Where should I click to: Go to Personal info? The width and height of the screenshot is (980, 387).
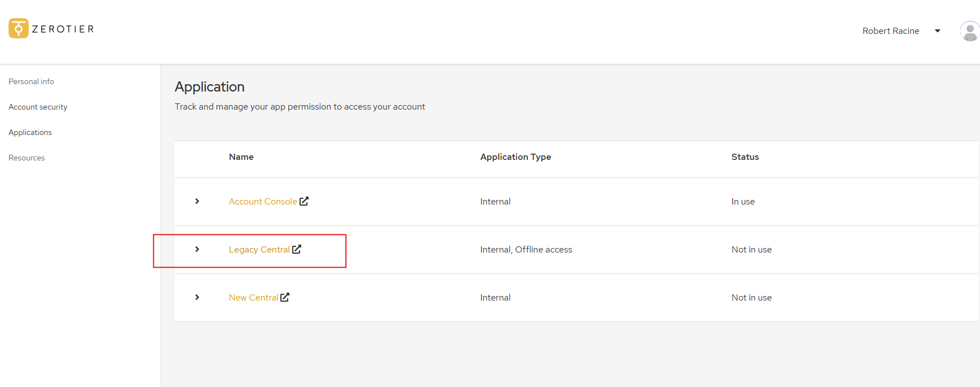pos(31,81)
